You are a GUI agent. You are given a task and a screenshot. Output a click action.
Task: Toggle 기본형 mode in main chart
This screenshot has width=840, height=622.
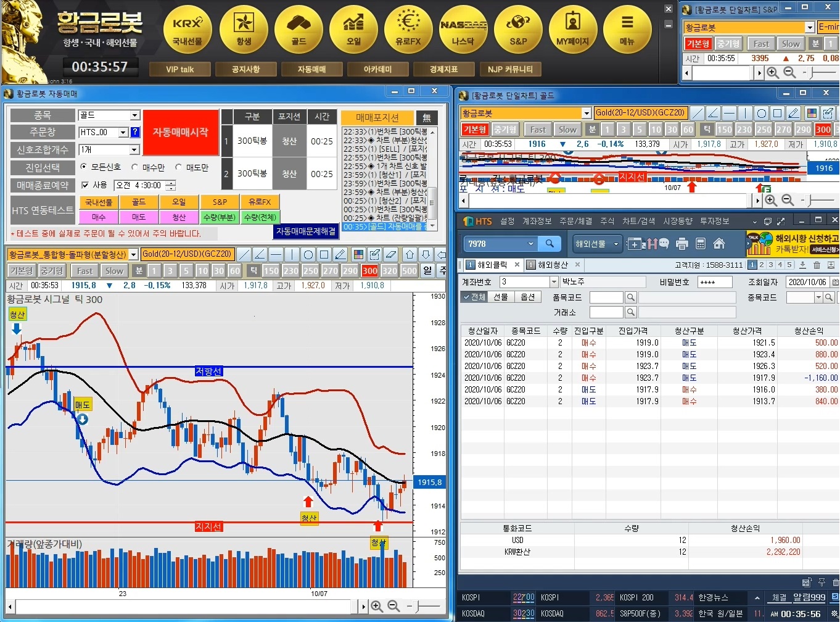coord(22,271)
